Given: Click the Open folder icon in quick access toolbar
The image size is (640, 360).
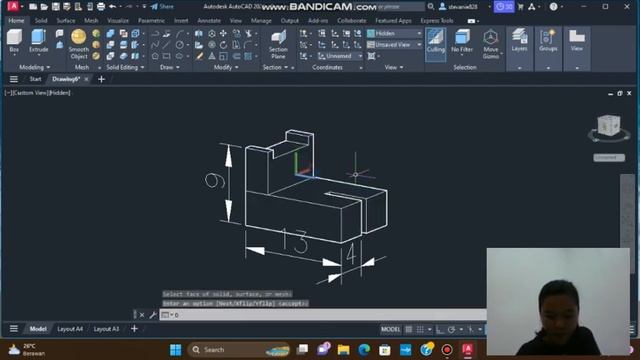Looking at the screenshot, I should point(44,7).
